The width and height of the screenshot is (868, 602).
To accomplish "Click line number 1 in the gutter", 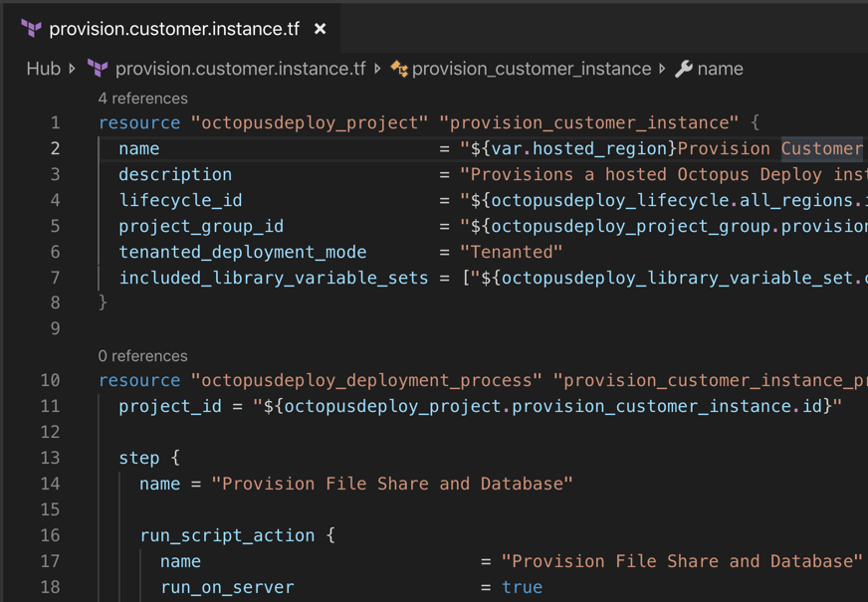I will tap(56, 122).
